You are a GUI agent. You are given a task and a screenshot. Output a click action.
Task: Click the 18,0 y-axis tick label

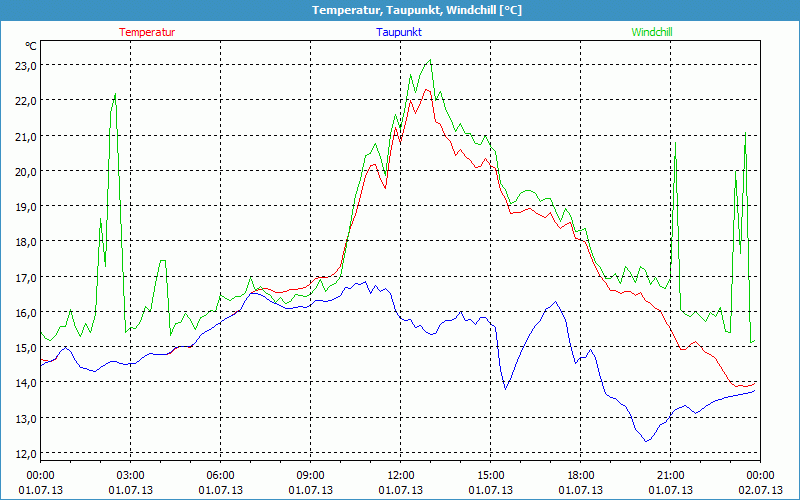(x=25, y=241)
